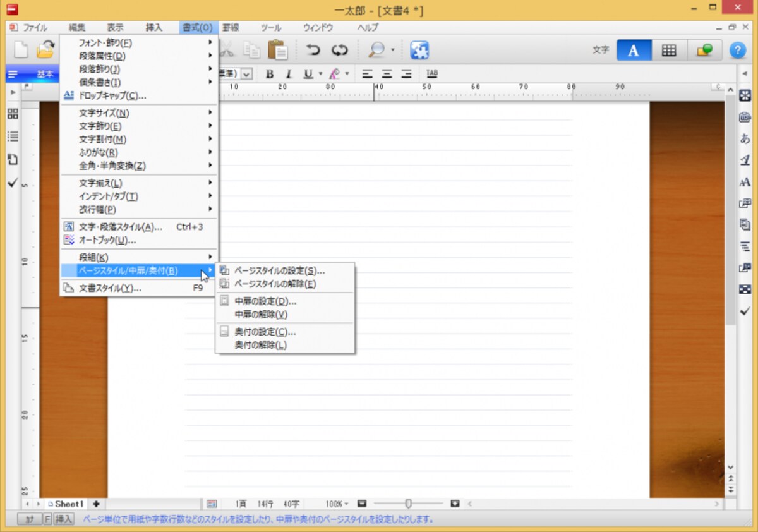Image resolution: width=758 pixels, height=532 pixels.
Task: Click the Open folder icon
Action: [45, 50]
